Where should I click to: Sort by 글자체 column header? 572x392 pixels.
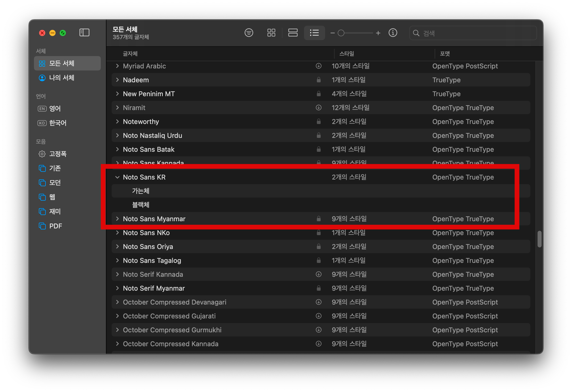click(x=130, y=54)
